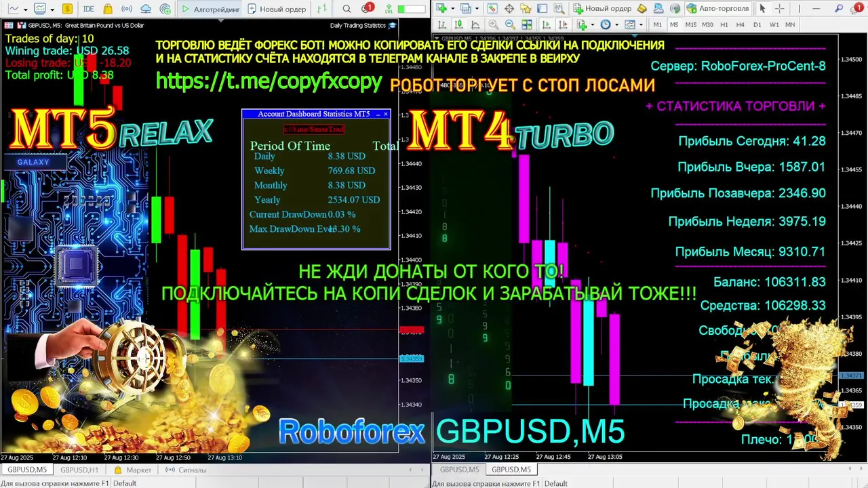Open the IDE editor in MT5 toolbar
The width and height of the screenshot is (868, 488).
tap(88, 9)
